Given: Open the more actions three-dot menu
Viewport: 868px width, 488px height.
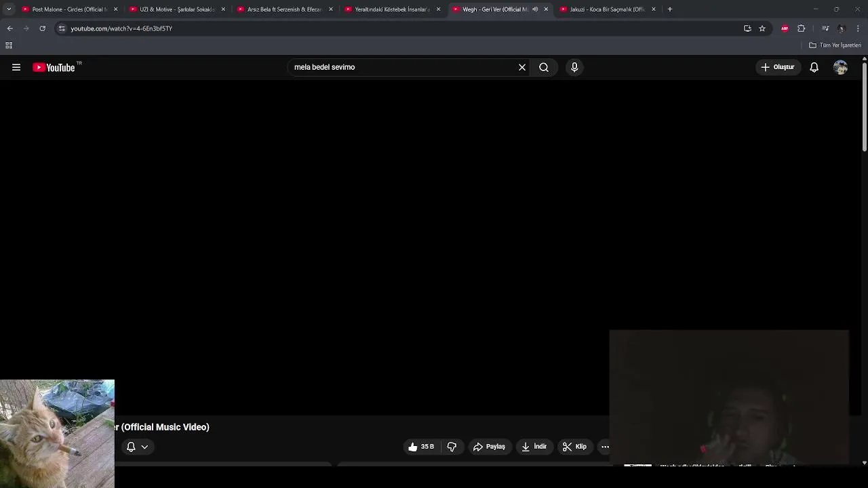Looking at the screenshot, I should click(605, 447).
